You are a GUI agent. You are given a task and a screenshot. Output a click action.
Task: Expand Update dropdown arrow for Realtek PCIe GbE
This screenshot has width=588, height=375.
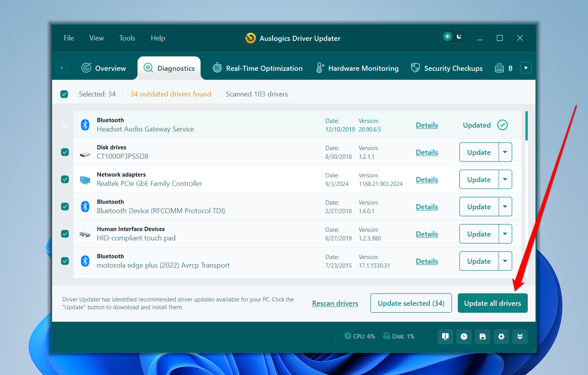pyautogui.click(x=505, y=179)
